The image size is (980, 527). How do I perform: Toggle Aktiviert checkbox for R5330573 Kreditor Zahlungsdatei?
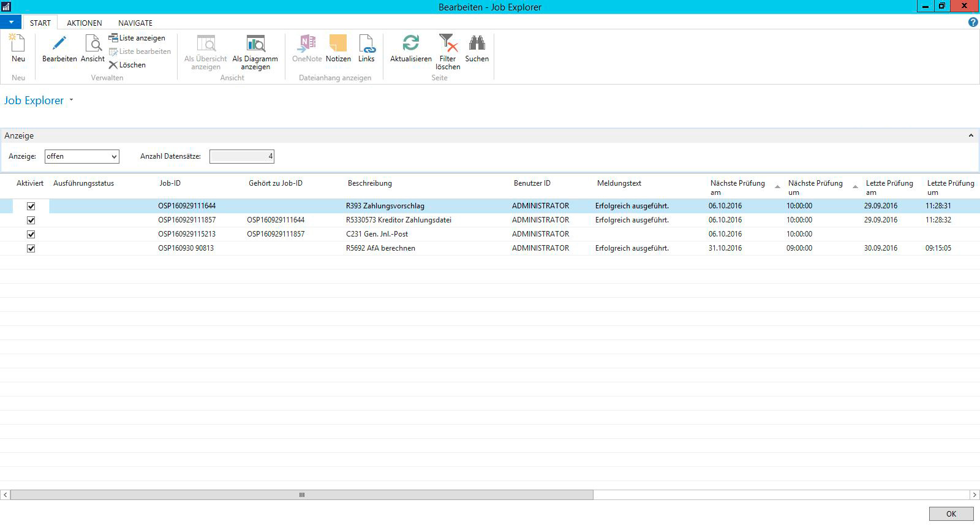point(31,221)
